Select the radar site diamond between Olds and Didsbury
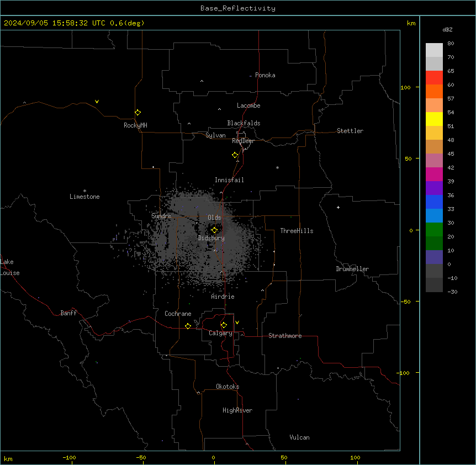The height and width of the screenshot is (465, 476). pos(214,230)
